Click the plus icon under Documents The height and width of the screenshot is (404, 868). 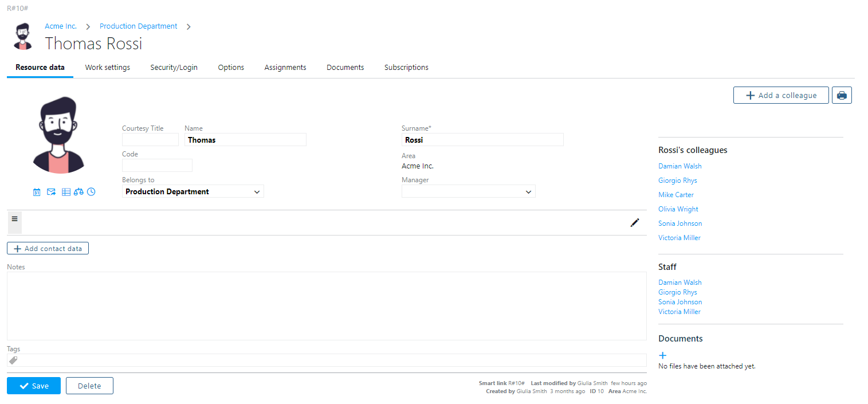[x=663, y=355]
